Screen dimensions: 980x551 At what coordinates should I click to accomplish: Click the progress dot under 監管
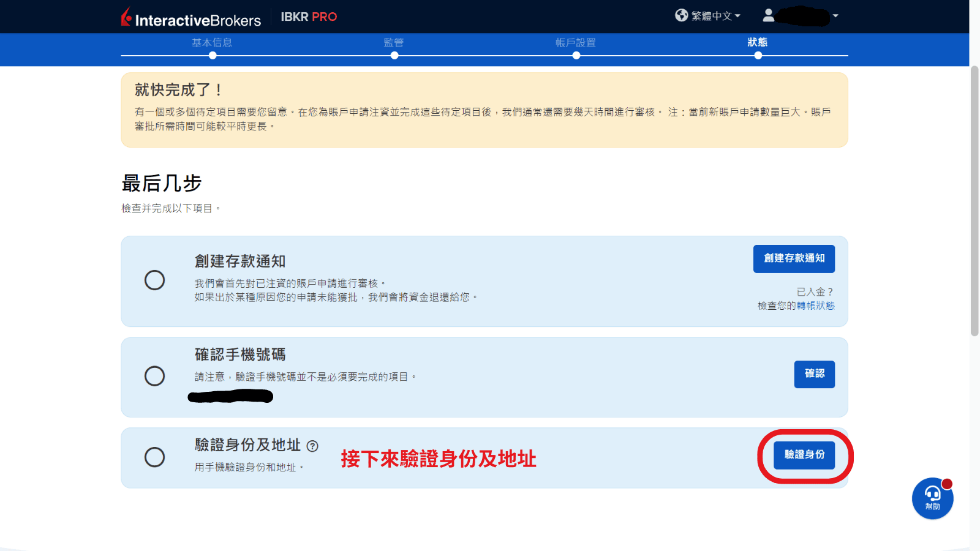(x=394, y=55)
